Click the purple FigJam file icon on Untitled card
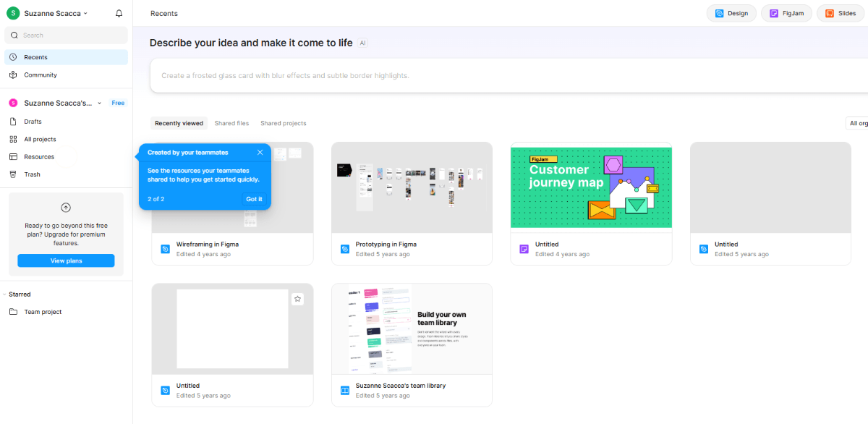The image size is (868, 424). pos(524,249)
